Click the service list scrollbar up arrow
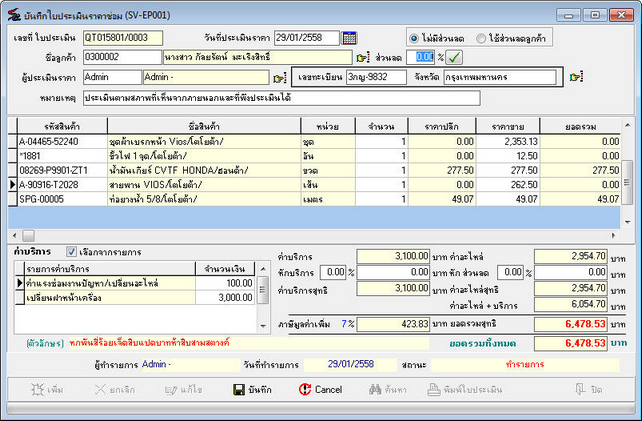The width and height of the screenshot is (642, 421). tap(263, 269)
